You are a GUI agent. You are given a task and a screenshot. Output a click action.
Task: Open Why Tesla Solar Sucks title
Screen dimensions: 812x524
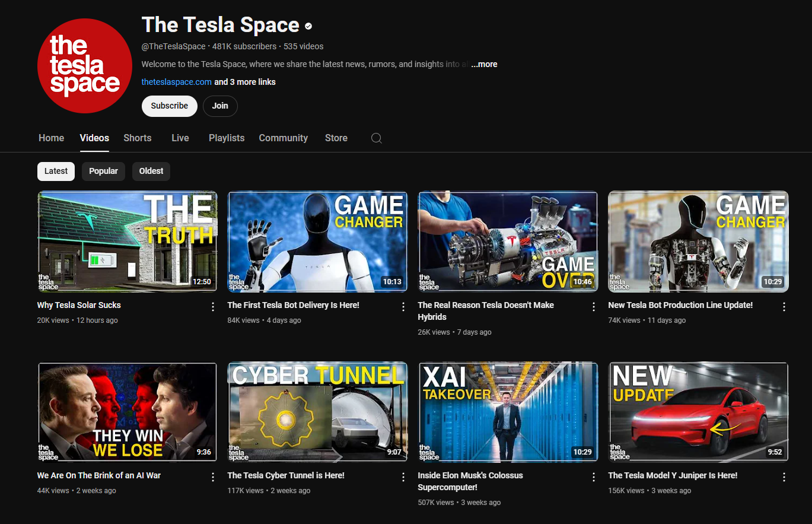[79, 305]
